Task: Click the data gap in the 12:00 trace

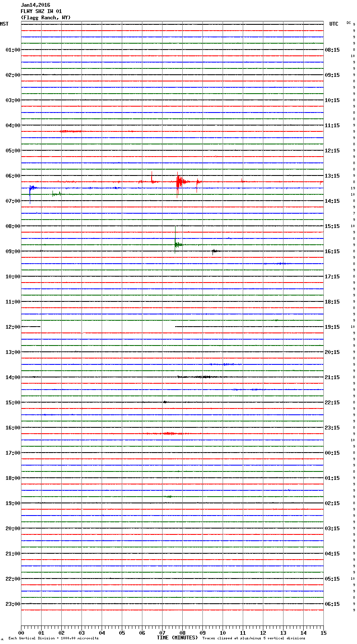Action: pyautogui.click(x=108, y=327)
